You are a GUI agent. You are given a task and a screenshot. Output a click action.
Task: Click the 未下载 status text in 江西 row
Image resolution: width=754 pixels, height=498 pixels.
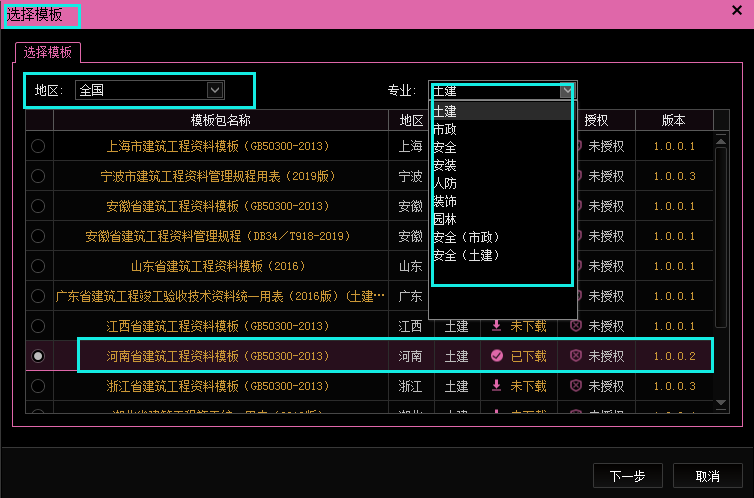[528, 326]
